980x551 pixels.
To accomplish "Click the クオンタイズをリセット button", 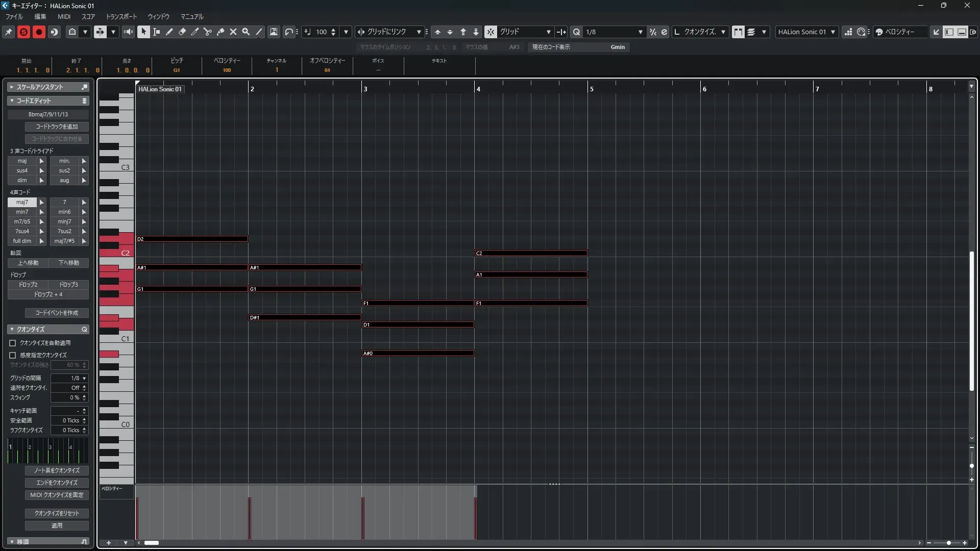I will 57,513.
